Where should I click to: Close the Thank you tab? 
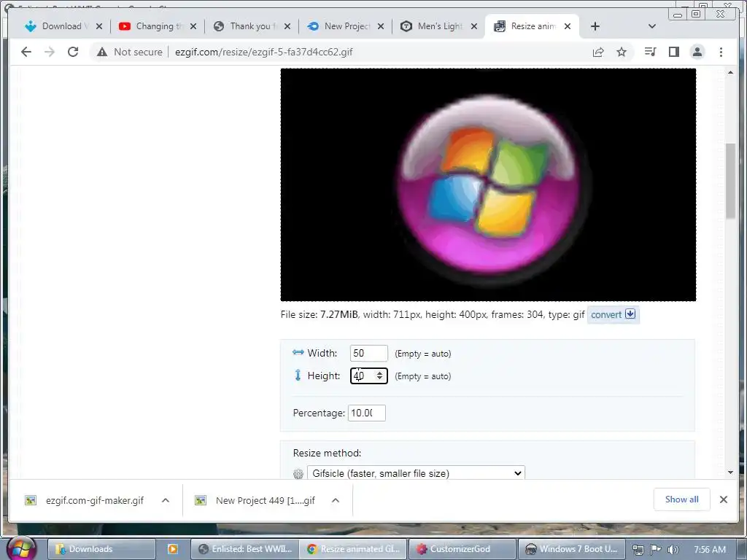pos(287,26)
